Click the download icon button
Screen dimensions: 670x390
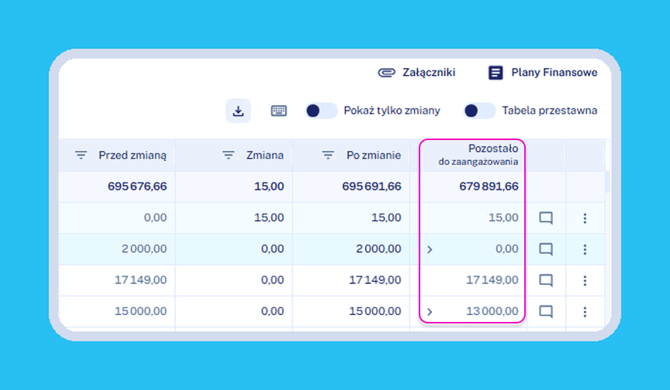tap(238, 111)
